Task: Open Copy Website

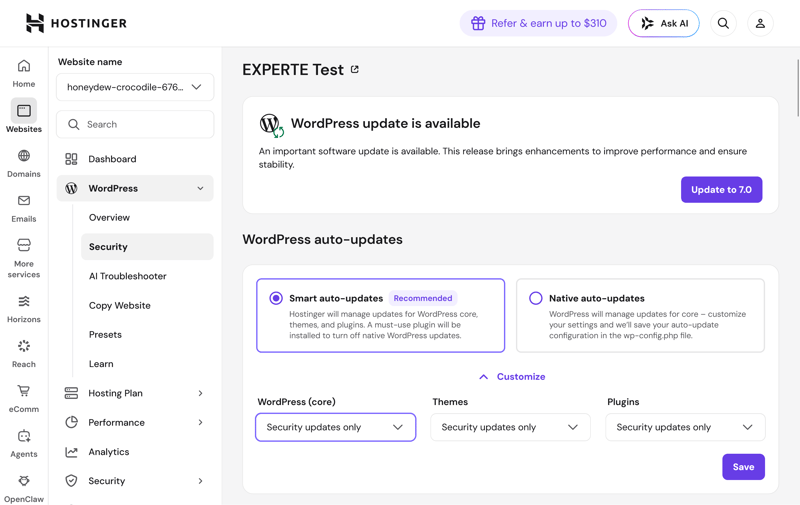Action: coord(120,306)
